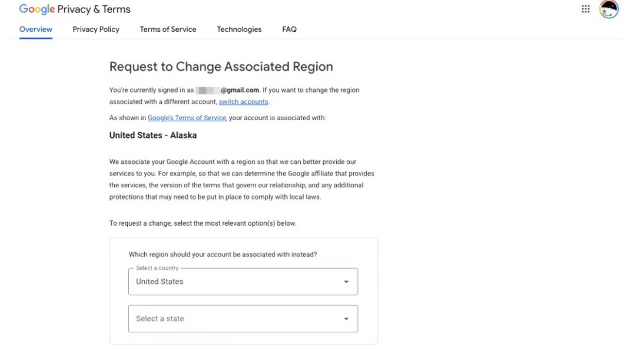This screenshot has height=350, width=644.
Task: Click the "Which region should your account" question
Action: 223,255
